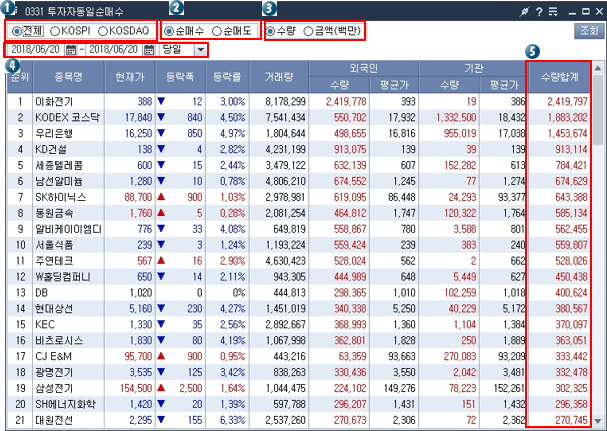Select the 서울식품 stock name

tap(54, 245)
